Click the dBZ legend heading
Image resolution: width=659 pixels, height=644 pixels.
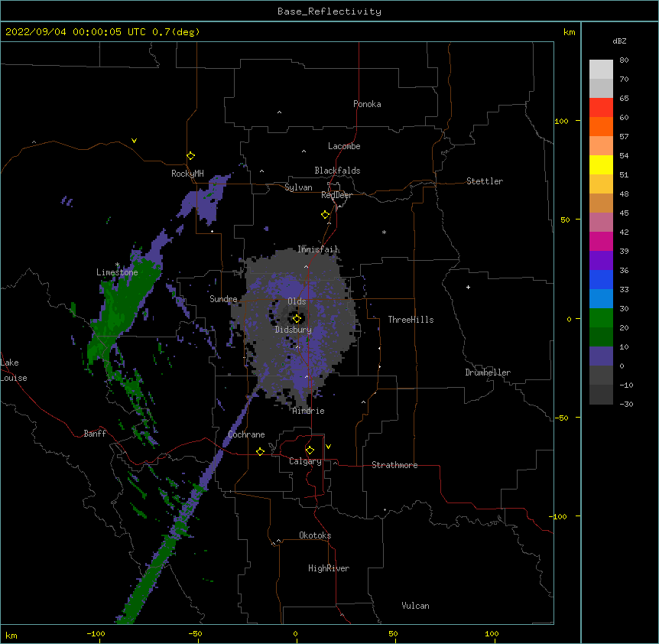click(x=619, y=41)
